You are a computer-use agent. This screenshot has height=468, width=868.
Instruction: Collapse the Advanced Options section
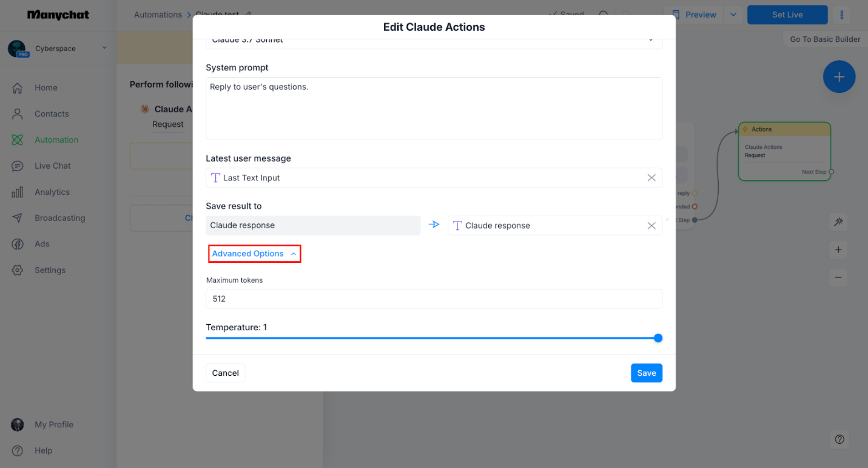(x=254, y=254)
